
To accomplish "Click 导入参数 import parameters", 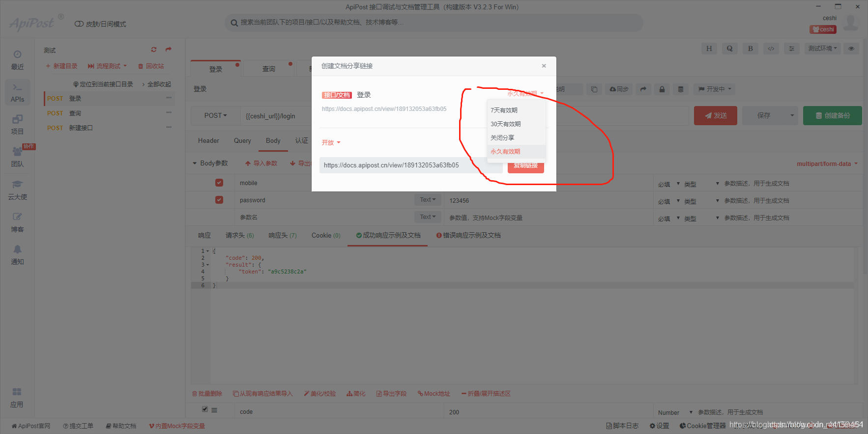I will pos(261,163).
